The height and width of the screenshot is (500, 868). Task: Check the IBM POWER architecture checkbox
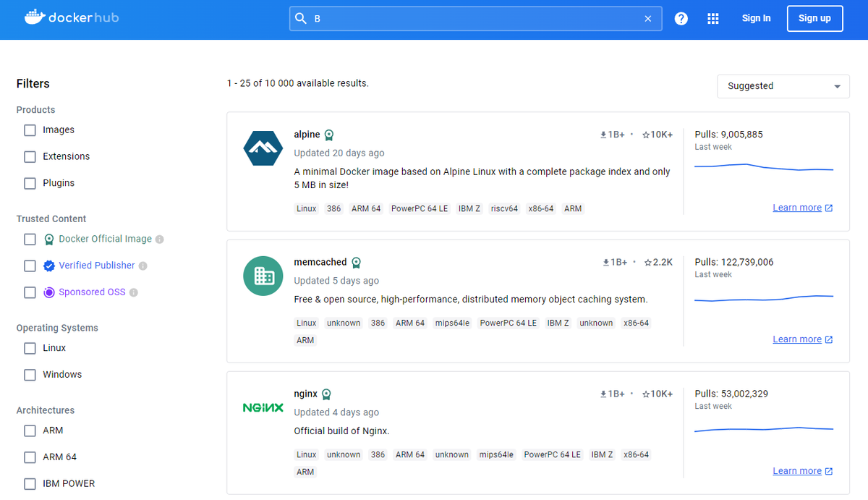pyautogui.click(x=30, y=485)
